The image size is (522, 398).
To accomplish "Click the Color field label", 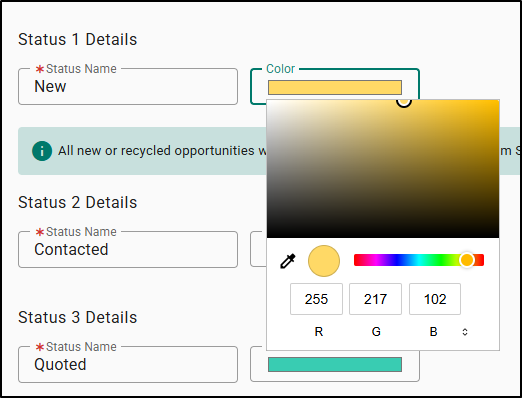I will point(280,69).
